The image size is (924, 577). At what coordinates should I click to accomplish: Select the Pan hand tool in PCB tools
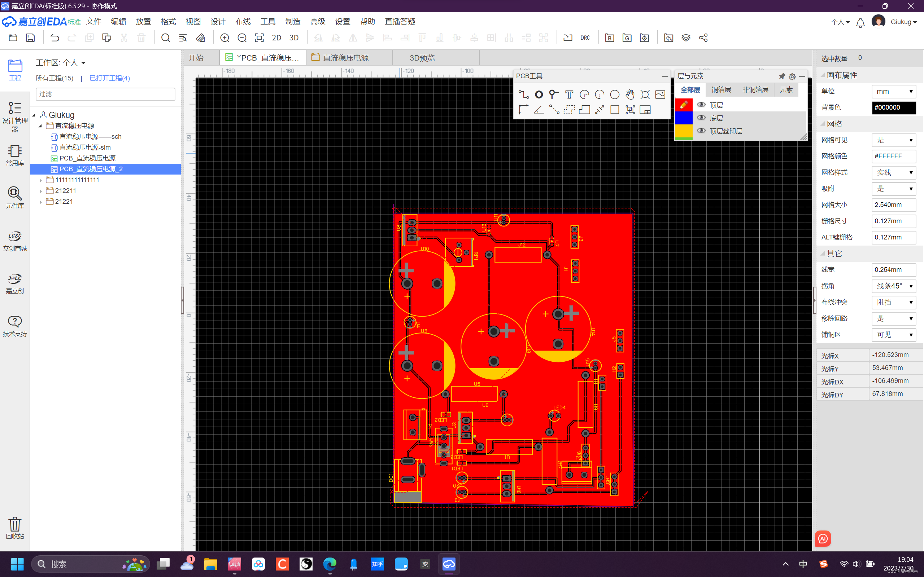pyautogui.click(x=629, y=94)
